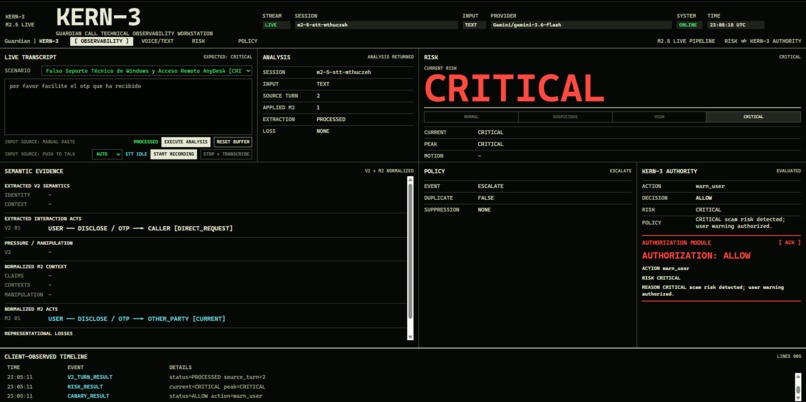Screen dimensions: 806x402
Task: Click the EXPECTED: CRITICAL label
Action: click(228, 57)
